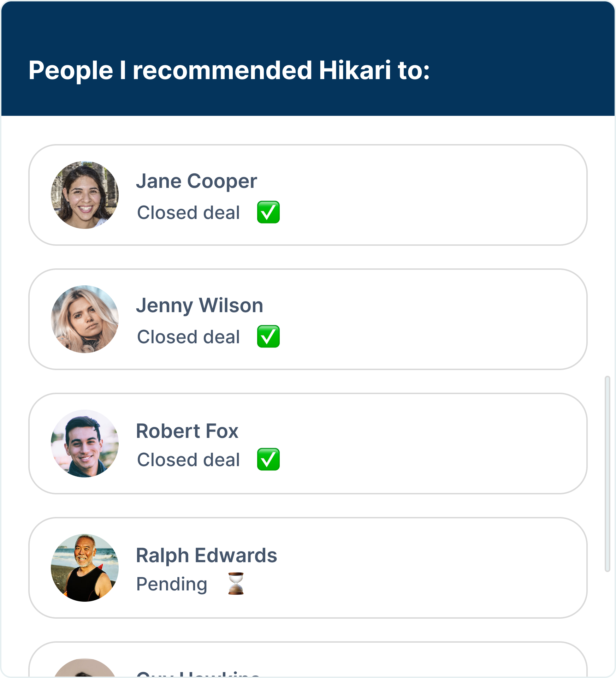Click the green checkmark beside Jane Cooper
The width and height of the screenshot is (616, 678).
point(268,212)
